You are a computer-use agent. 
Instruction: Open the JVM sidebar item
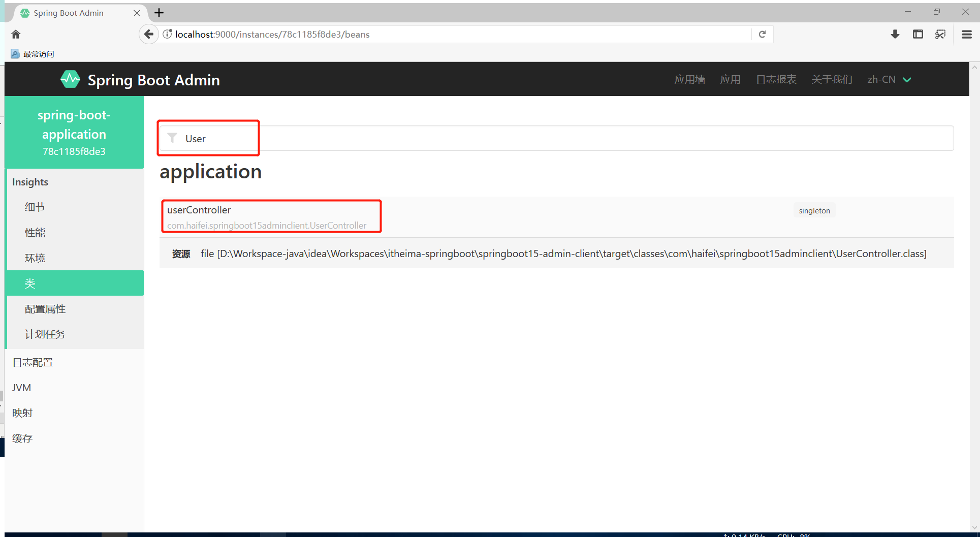coord(75,387)
